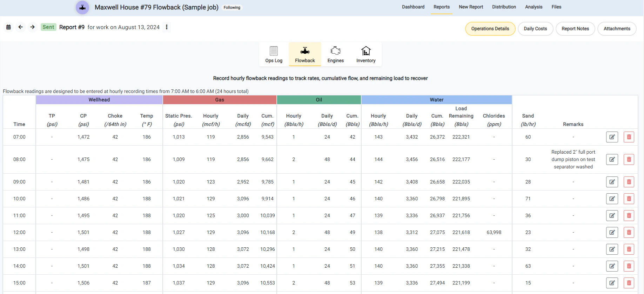Toggle the Following status badge

(x=232, y=7)
